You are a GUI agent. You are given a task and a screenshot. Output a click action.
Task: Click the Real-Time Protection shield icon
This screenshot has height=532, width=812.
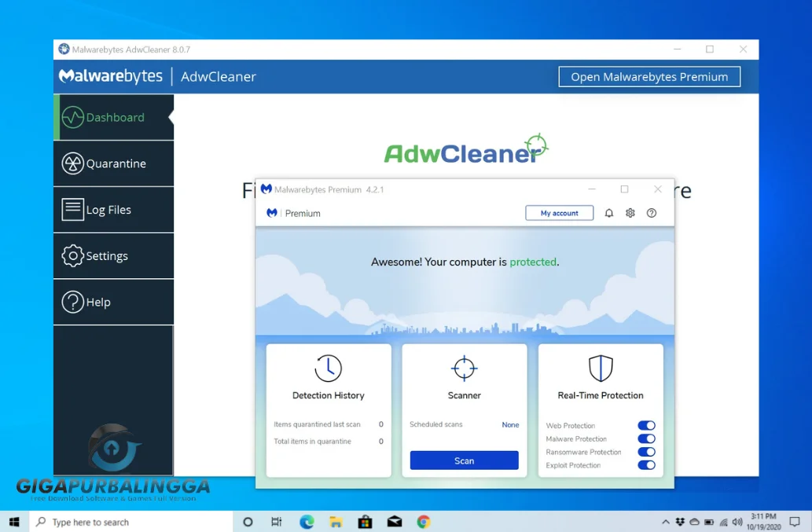pos(600,369)
